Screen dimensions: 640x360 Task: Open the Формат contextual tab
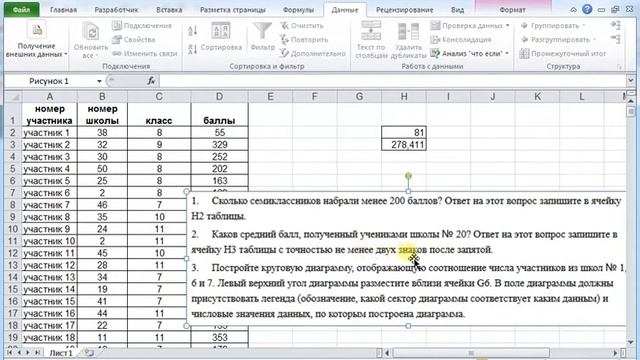pyautogui.click(x=512, y=10)
